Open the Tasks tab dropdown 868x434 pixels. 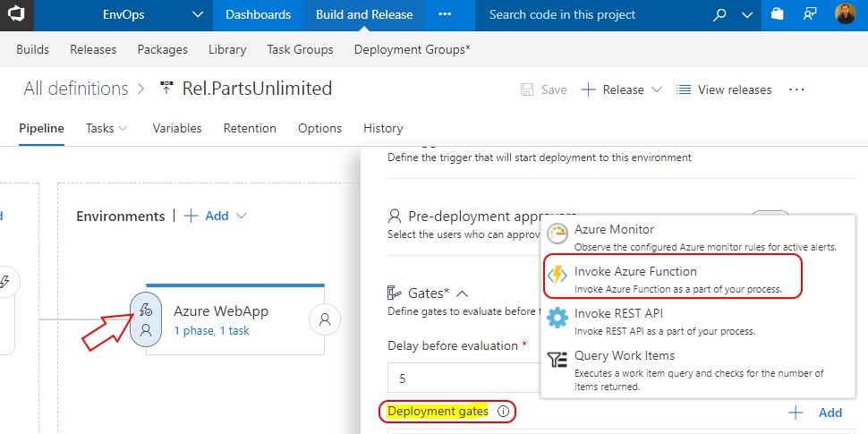tap(106, 128)
